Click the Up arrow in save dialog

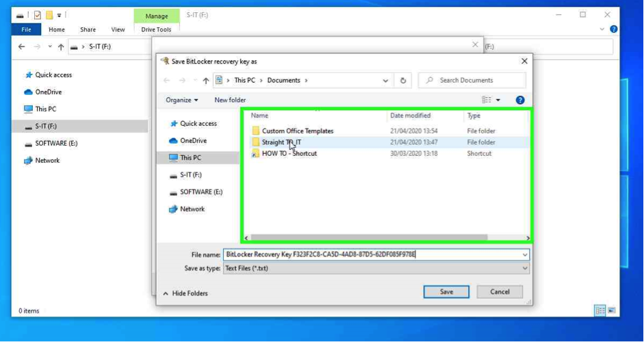click(205, 81)
